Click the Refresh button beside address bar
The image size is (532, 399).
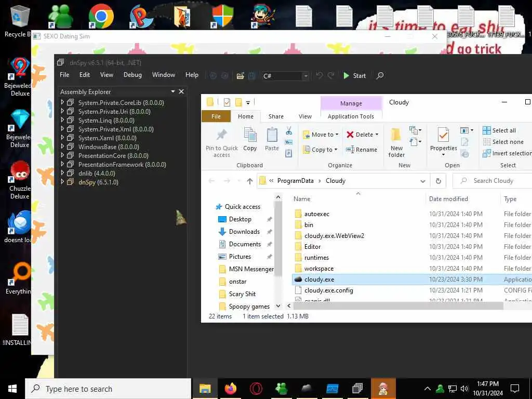438,181
